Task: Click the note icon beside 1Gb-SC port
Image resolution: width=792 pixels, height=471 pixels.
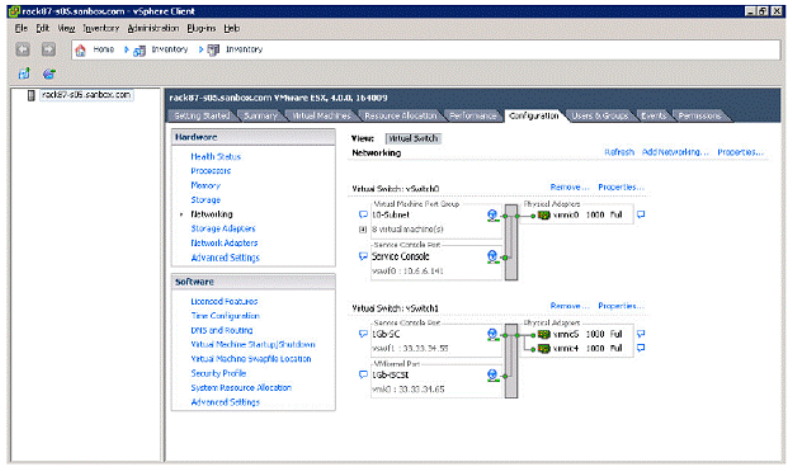Action: (x=363, y=334)
